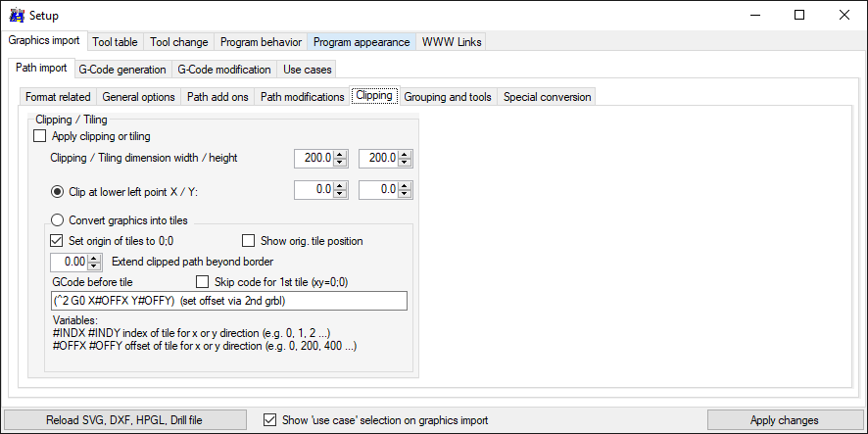Image resolution: width=868 pixels, height=434 pixels.
Task: Enable the Apply clipping or tiling checkbox
Action: coord(40,135)
